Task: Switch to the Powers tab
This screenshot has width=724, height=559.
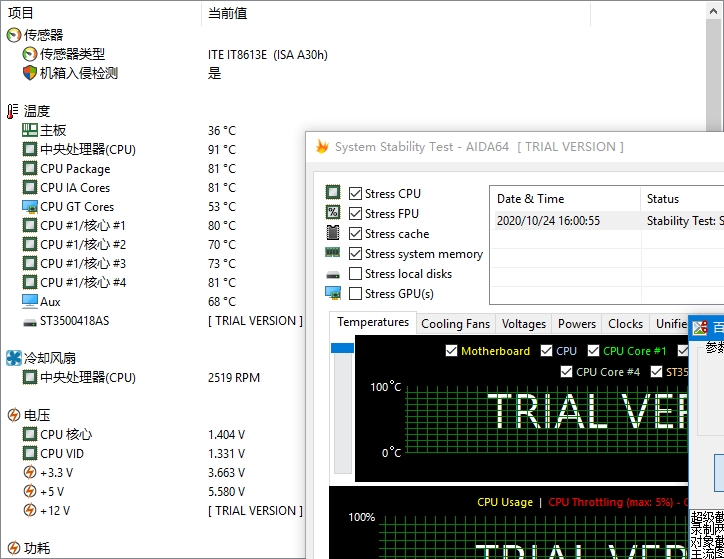Action: coord(577,324)
